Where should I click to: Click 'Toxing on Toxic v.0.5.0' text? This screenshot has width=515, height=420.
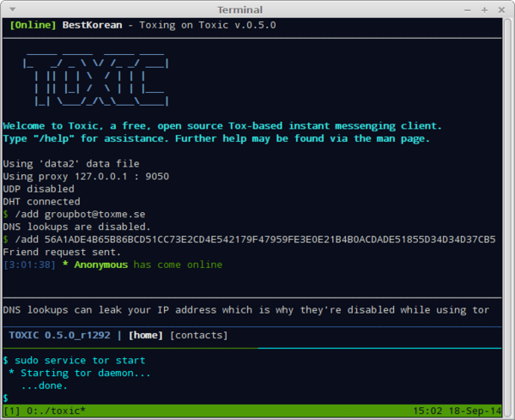point(208,25)
